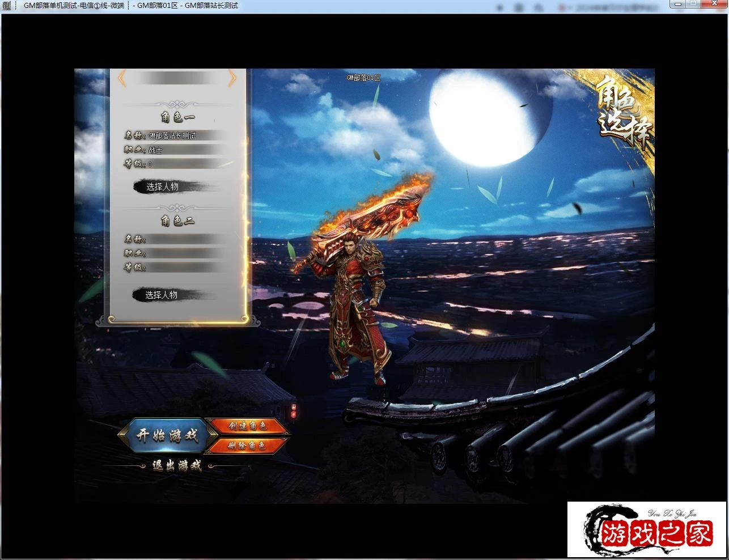The height and width of the screenshot is (560, 729).
Task: Click the name value GM部落站长测试
Action: coord(172,136)
